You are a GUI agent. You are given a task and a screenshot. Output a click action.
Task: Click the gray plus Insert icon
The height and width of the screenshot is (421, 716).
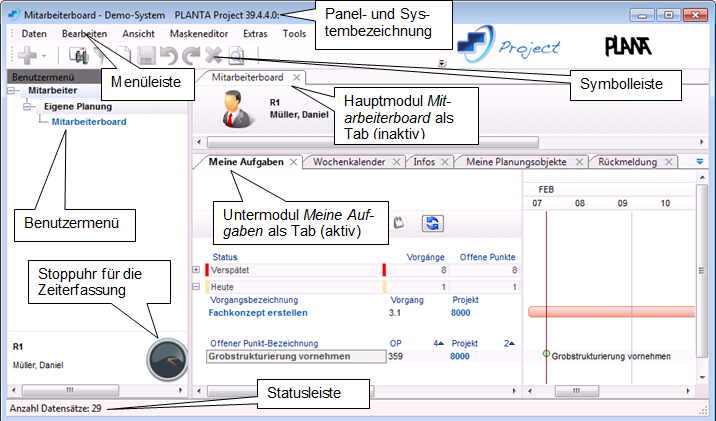27,55
